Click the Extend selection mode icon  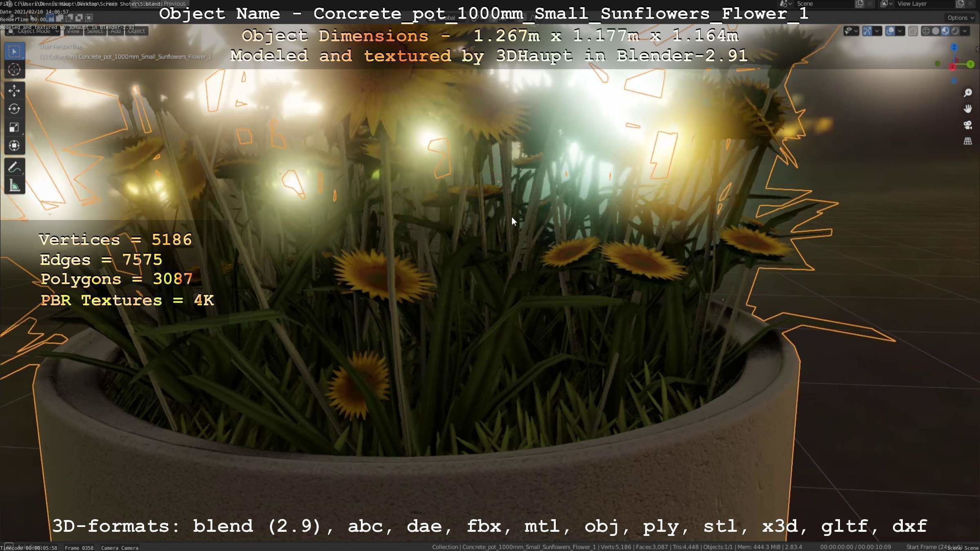(60, 18)
